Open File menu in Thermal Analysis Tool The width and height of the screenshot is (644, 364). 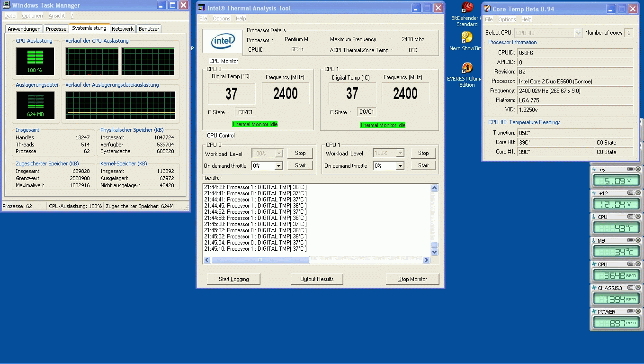coord(203,18)
